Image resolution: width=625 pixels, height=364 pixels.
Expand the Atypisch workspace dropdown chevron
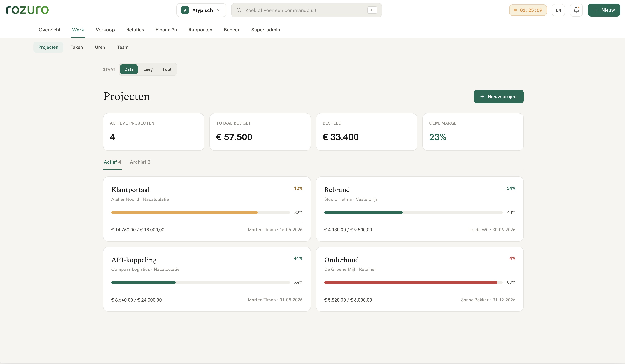point(219,10)
